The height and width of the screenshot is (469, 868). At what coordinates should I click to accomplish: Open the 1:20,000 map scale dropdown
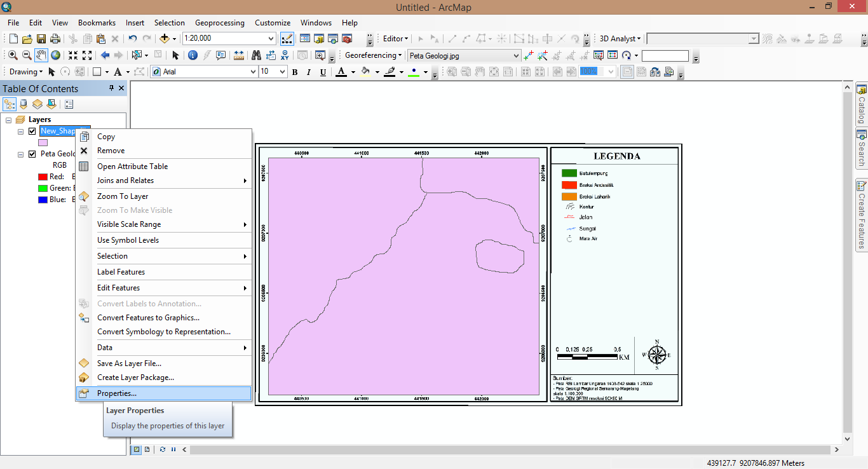(271, 38)
